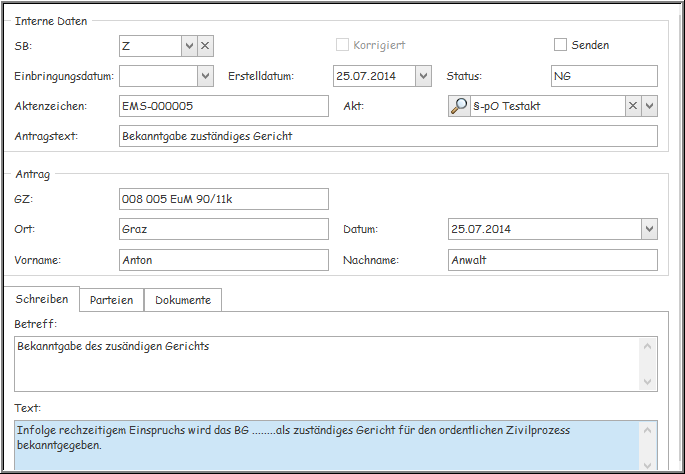The height and width of the screenshot is (474, 685).
Task: Open the Dokumente tab
Action: pos(182,300)
